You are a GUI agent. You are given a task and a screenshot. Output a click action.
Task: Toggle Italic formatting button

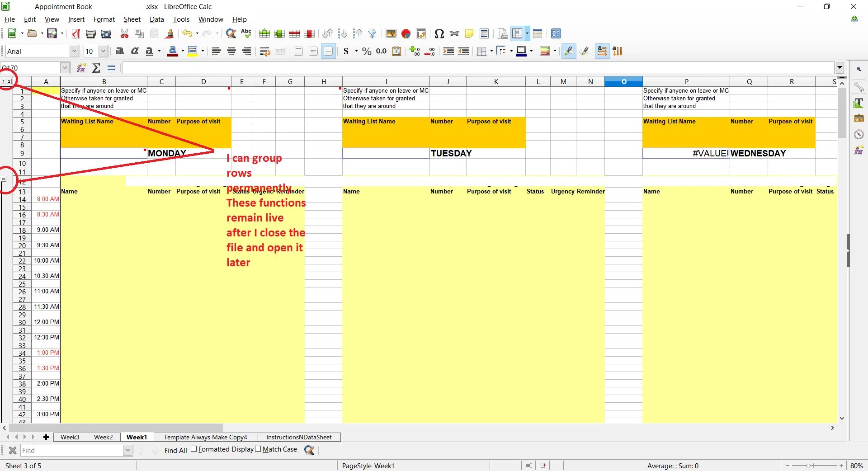pyautogui.click(x=135, y=51)
